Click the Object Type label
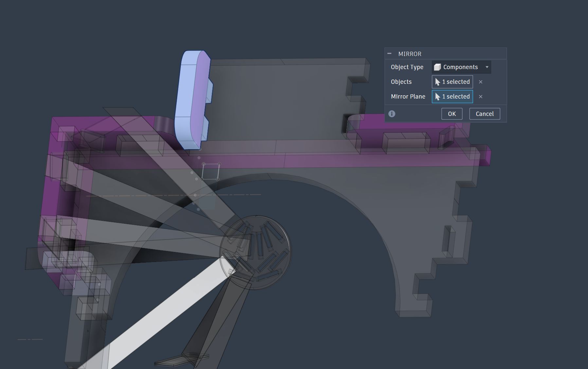Screen dimensions: 588x369 (407, 67)
